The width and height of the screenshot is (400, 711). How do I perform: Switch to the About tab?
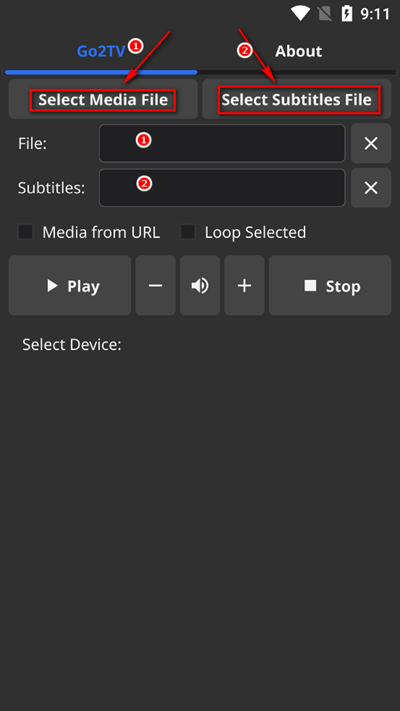[298, 51]
